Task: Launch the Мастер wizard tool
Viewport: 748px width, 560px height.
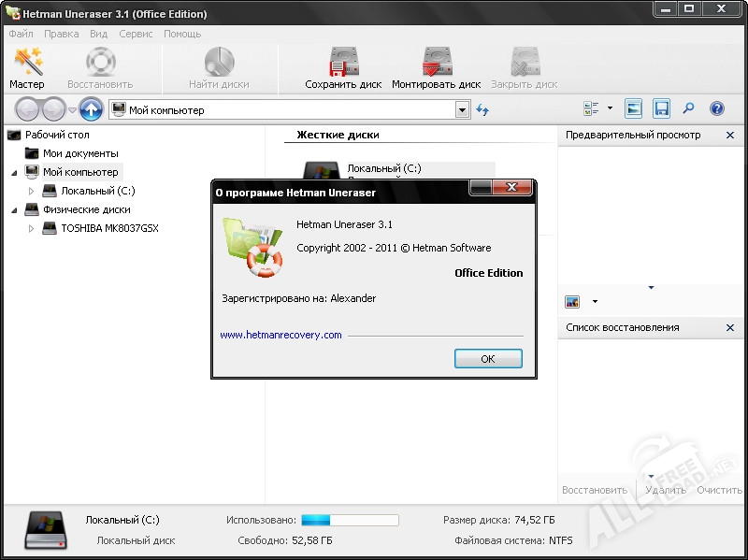Action: 27,67
